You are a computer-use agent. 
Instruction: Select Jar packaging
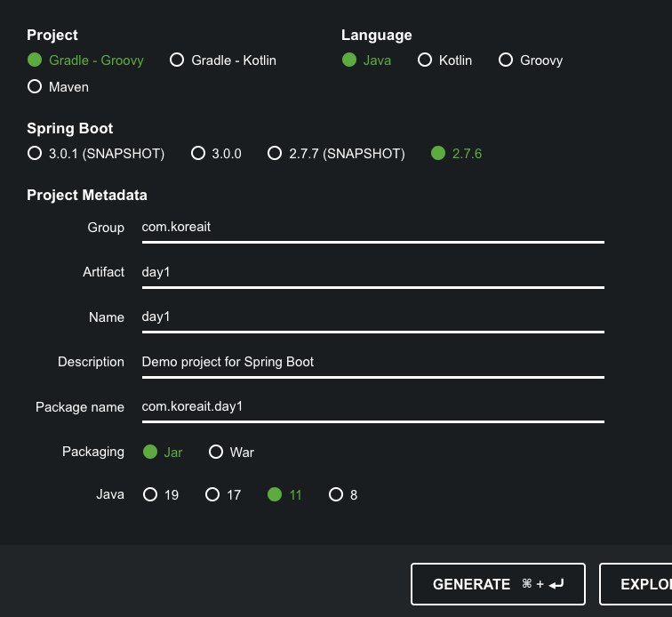click(x=163, y=452)
